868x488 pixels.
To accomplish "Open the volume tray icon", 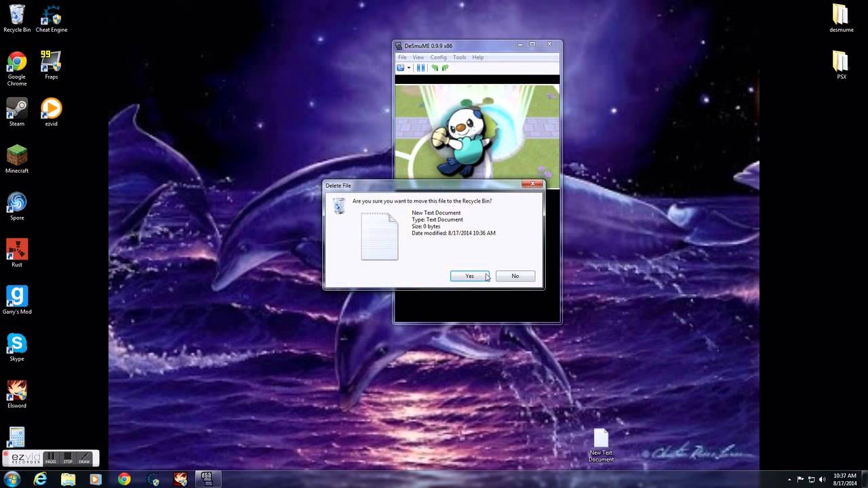I will (x=823, y=480).
